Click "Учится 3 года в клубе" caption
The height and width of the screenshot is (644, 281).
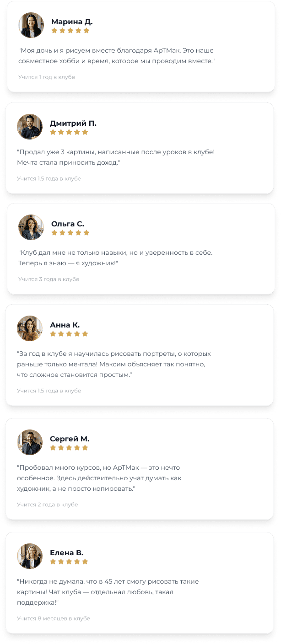pos(49,279)
